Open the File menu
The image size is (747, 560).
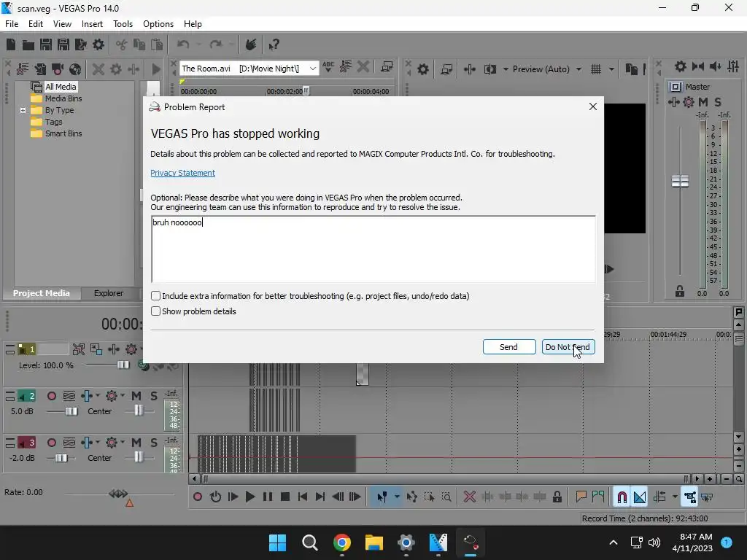tap(12, 24)
